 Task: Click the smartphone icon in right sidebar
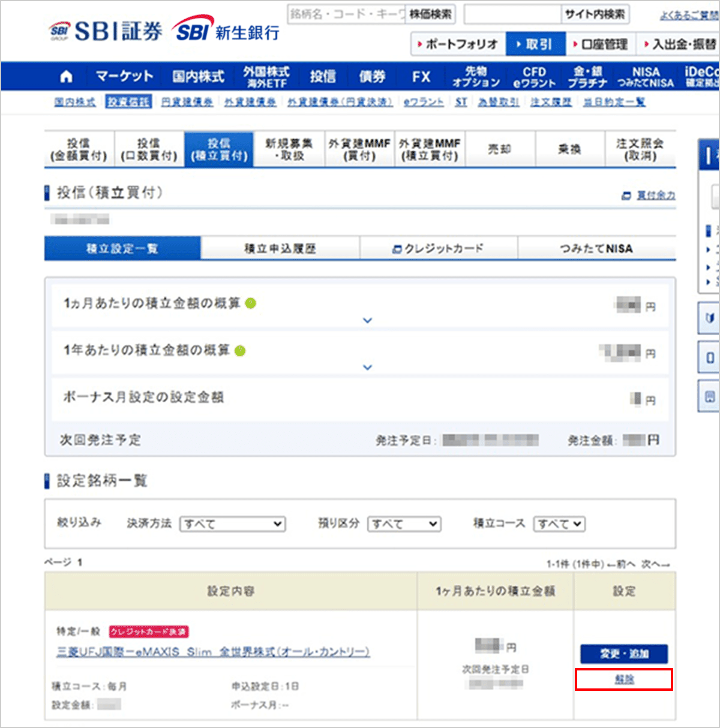point(710,358)
